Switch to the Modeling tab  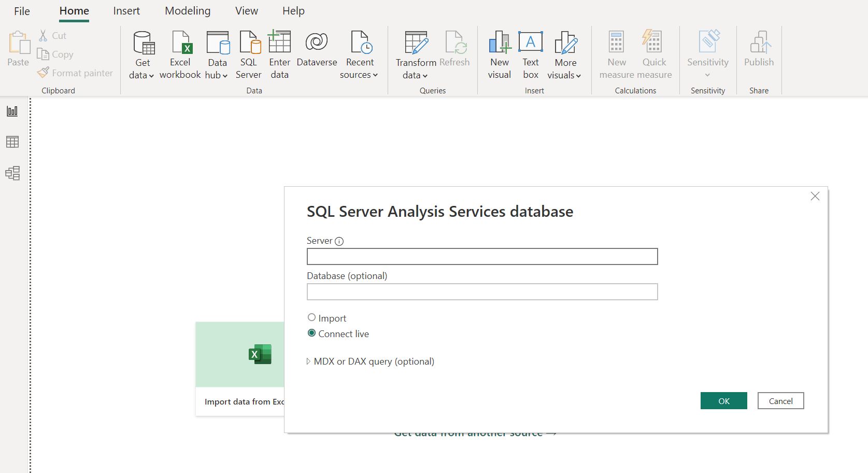[188, 11]
